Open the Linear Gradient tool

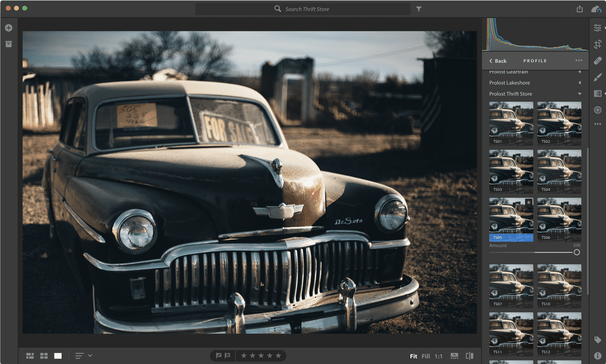[597, 93]
